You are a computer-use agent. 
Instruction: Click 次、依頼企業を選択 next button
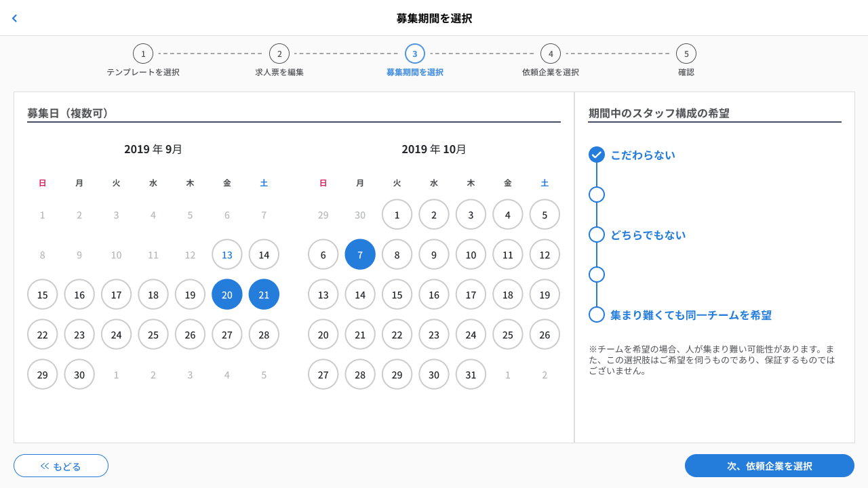click(x=769, y=466)
